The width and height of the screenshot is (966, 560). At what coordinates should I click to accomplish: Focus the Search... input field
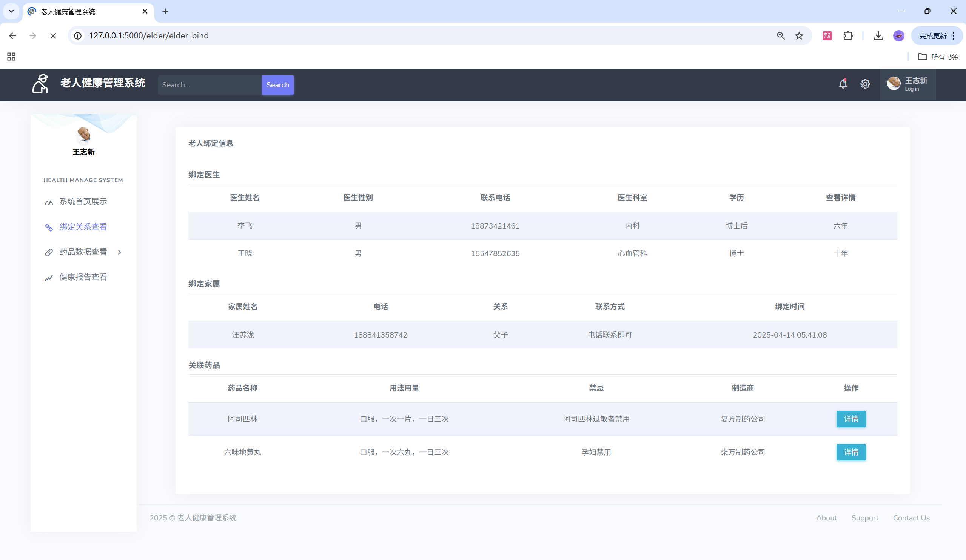point(209,85)
